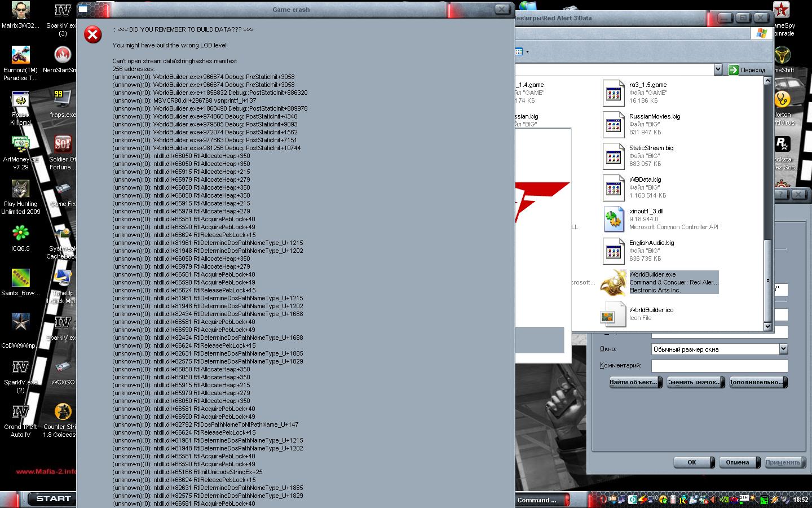Open the Matrix3W32 desktop shortcut
812x508 pixels.
(20, 14)
